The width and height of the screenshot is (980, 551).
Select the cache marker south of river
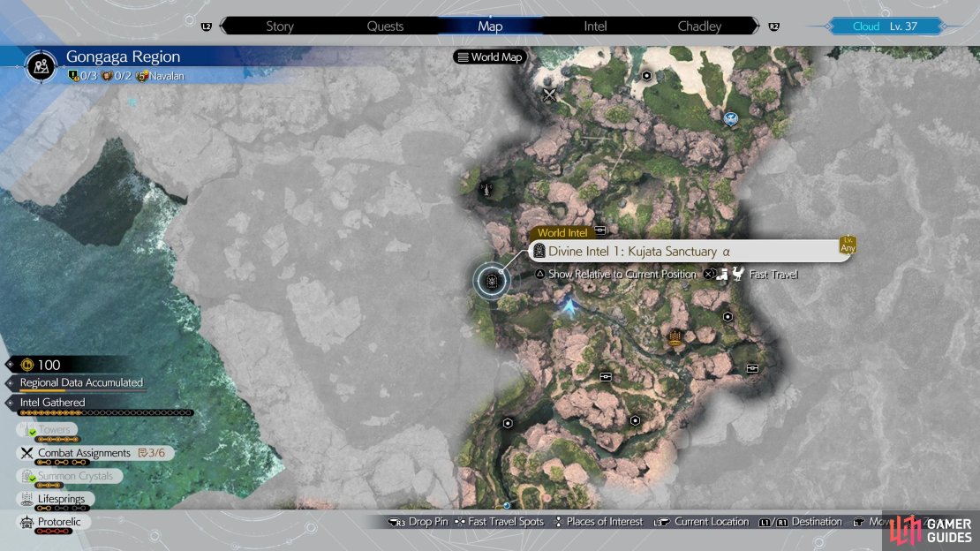606,377
